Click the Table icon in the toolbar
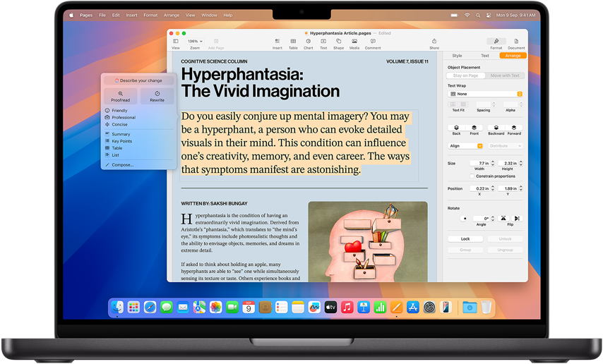Image resolution: width=603 pixels, height=364 pixels. (293, 43)
